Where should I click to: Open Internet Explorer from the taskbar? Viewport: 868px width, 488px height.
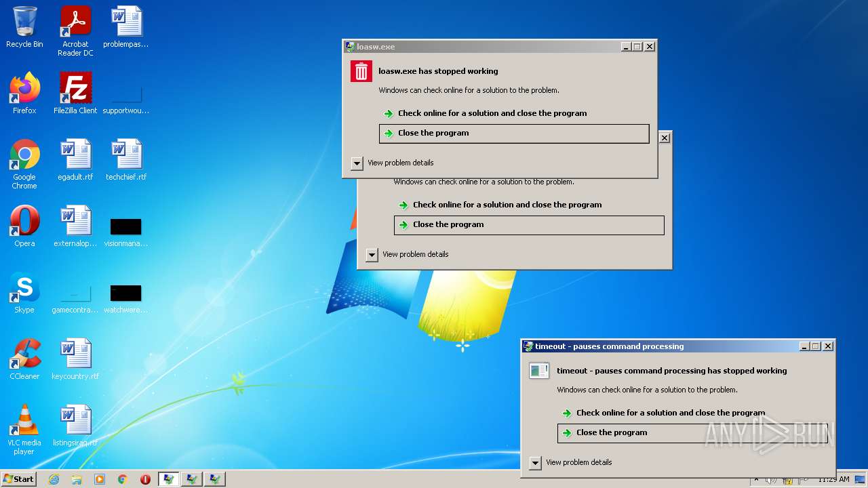54,479
